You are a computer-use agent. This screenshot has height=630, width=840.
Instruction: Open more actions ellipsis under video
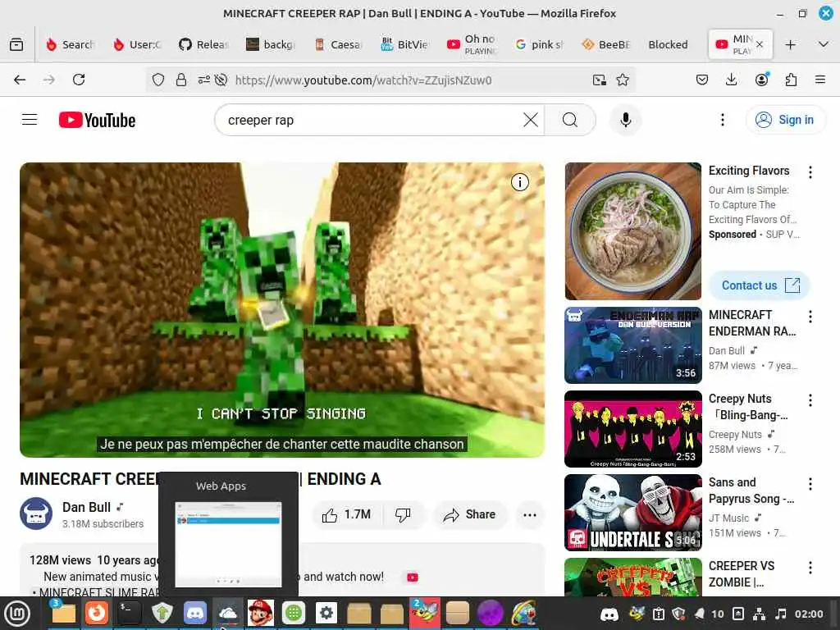click(529, 515)
